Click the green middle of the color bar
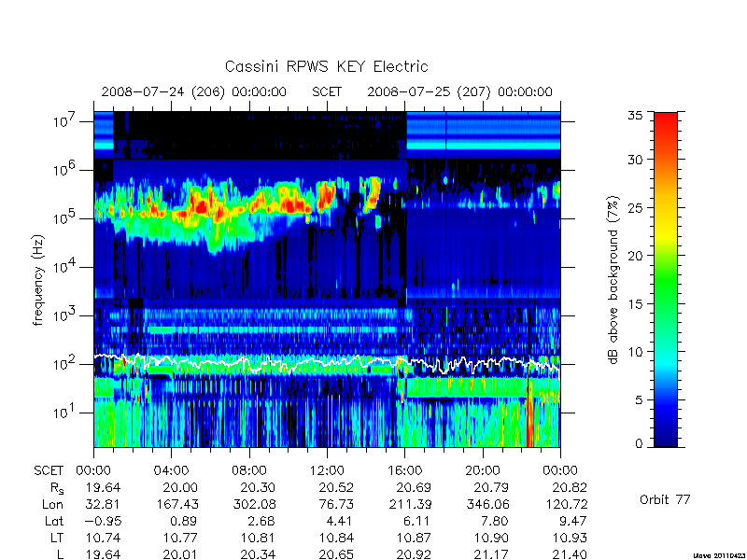The width and height of the screenshot is (747, 560). (x=666, y=280)
